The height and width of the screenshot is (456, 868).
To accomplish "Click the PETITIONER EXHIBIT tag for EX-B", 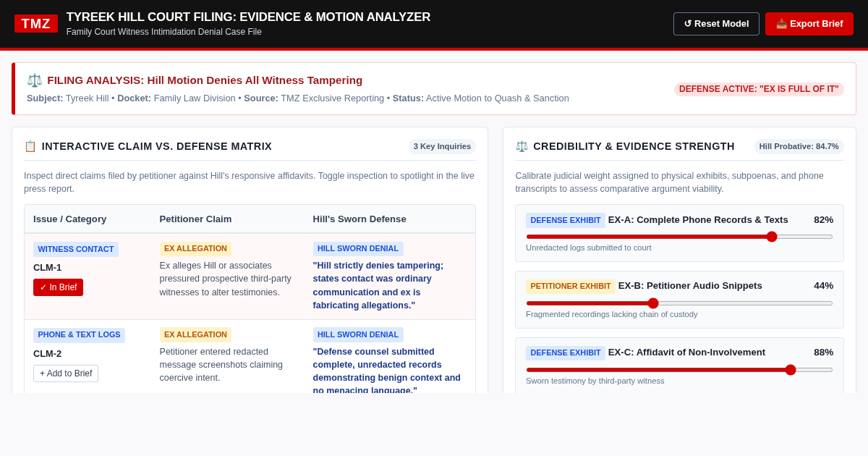I will click(571, 287).
